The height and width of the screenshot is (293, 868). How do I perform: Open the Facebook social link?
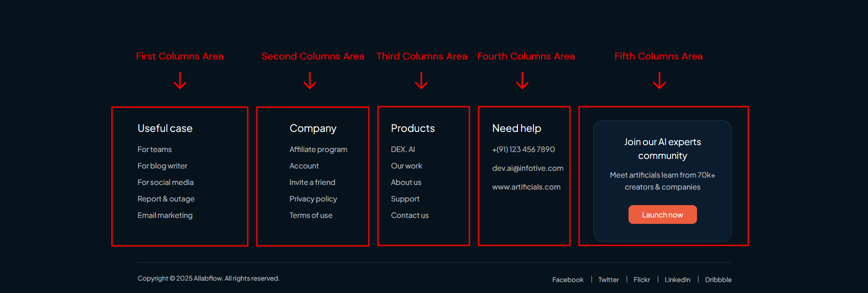568,280
